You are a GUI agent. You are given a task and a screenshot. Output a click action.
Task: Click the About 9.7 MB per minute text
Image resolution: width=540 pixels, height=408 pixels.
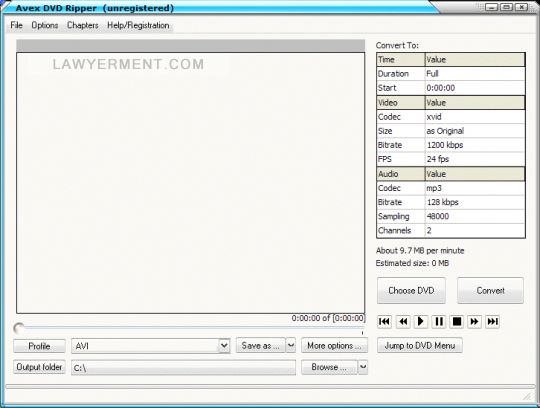[420, 250]
